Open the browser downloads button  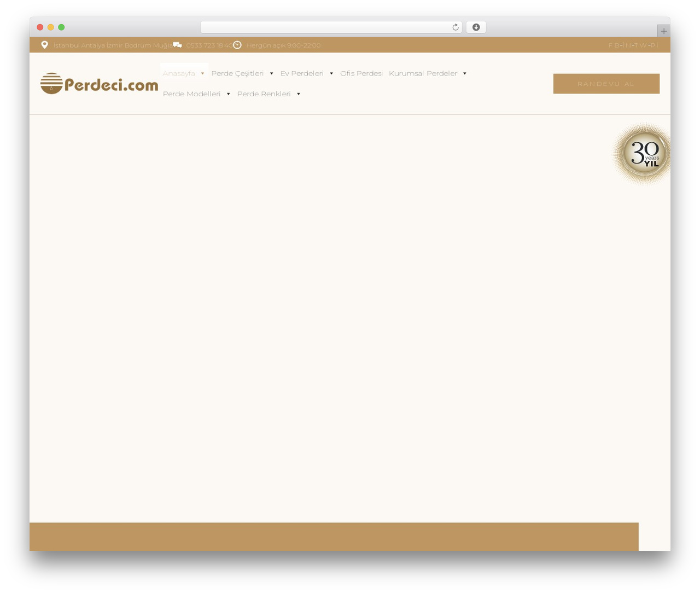[476, 27]
